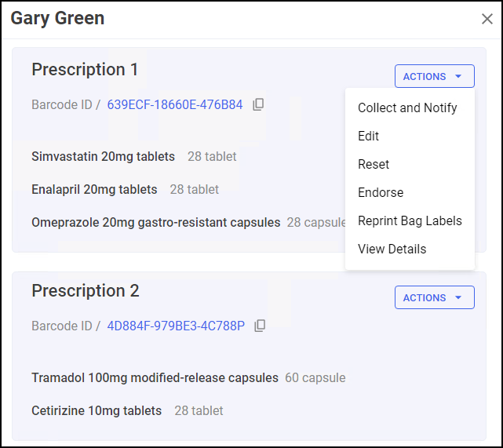Image resolution: width=503 pixels, height=448 pixels.
Task: Click Omeprazole 20mg gastro-resistant capsules item
Action: pos(155,222)
